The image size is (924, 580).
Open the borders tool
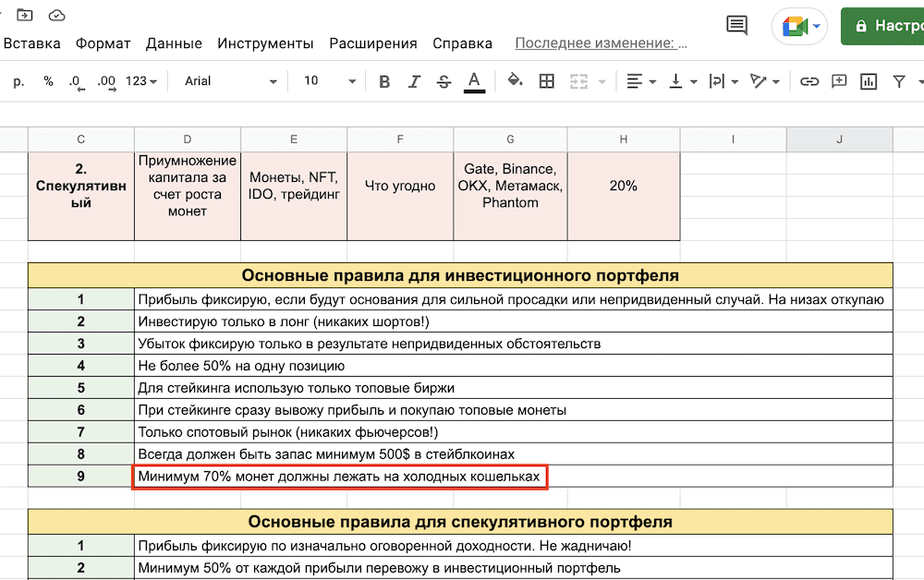coord(547,81)
